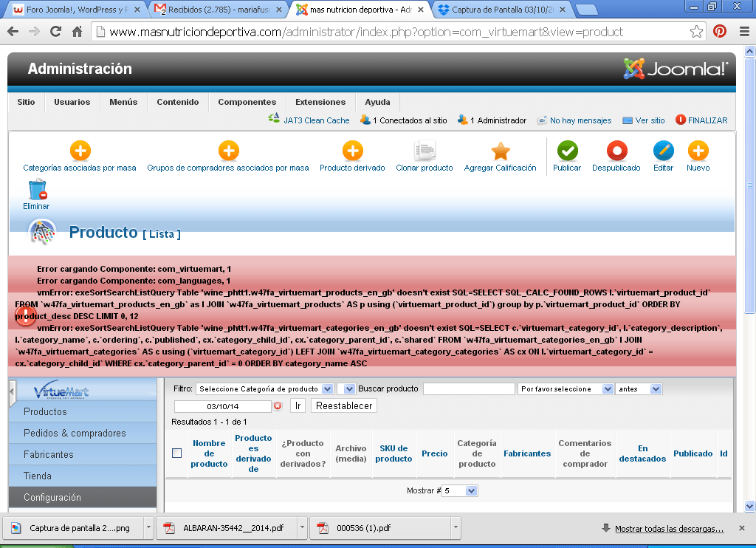Click the Categorías asociadas por masa icon

pos(80,151)
